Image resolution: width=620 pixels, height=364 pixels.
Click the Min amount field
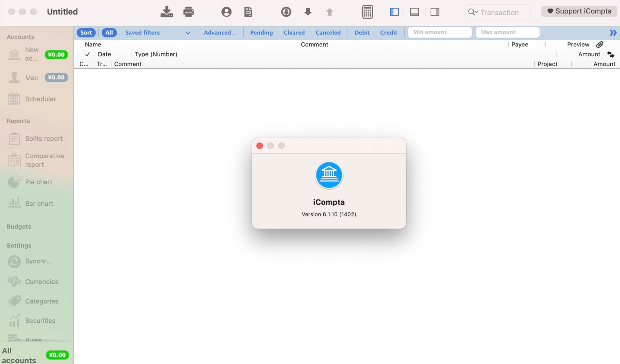(x=440, y=32)
